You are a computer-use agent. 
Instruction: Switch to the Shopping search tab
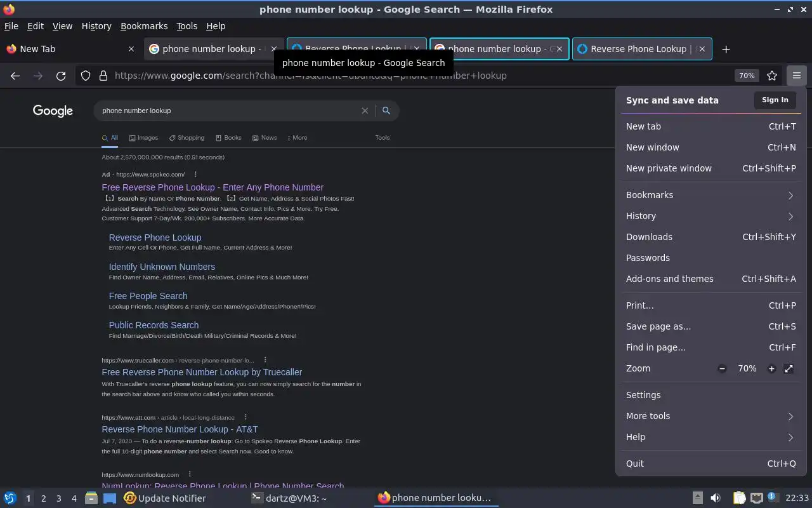187,138
